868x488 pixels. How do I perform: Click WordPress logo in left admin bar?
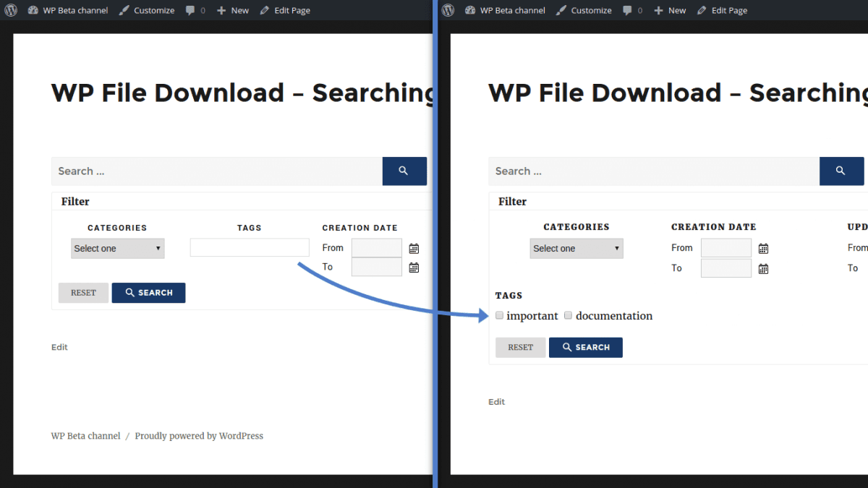click(10, 10)
